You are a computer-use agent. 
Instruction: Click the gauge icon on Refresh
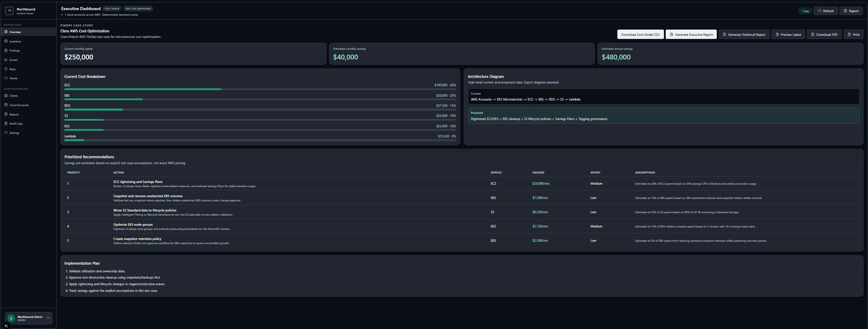(x=820, y=11)
